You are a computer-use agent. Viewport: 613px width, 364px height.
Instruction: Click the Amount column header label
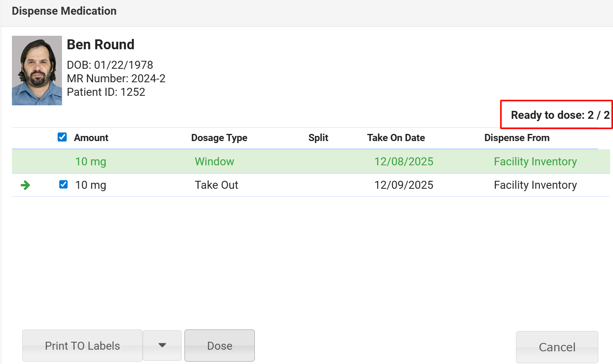click(x=91, y=138)
